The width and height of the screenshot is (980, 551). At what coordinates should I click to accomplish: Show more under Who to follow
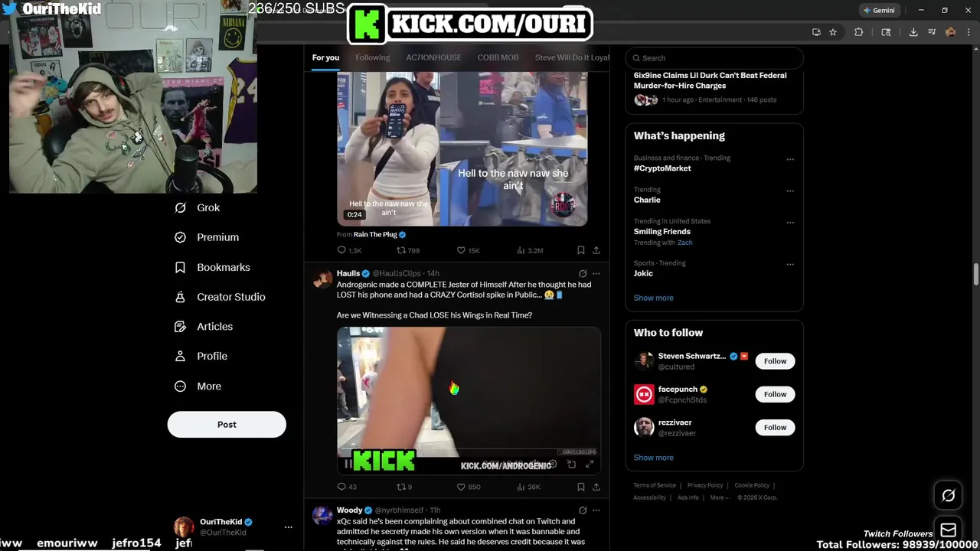(x=654, y=458)
